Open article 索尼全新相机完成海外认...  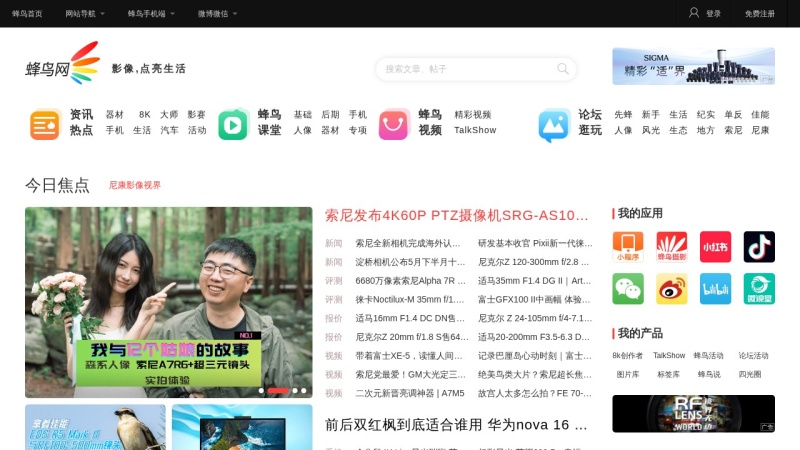[x=408, y=243]
